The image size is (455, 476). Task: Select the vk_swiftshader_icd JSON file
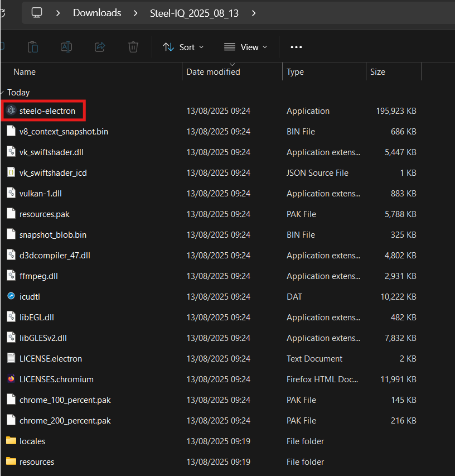(53, 173)
